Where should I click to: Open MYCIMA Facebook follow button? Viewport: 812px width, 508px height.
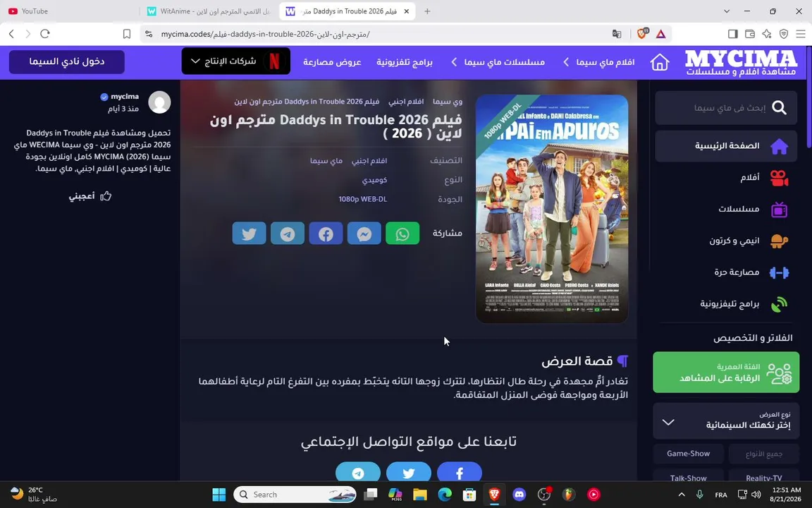(460, 472)
